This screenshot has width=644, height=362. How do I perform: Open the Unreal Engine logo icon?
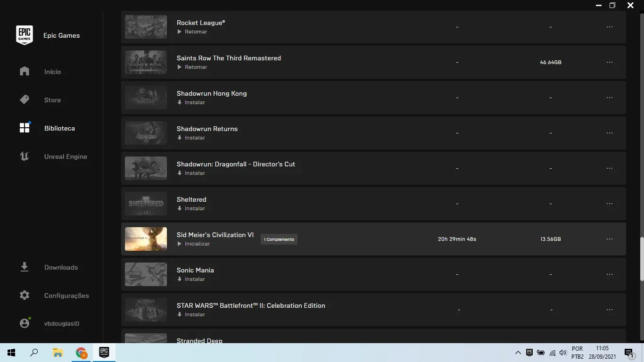pos(25,156)
